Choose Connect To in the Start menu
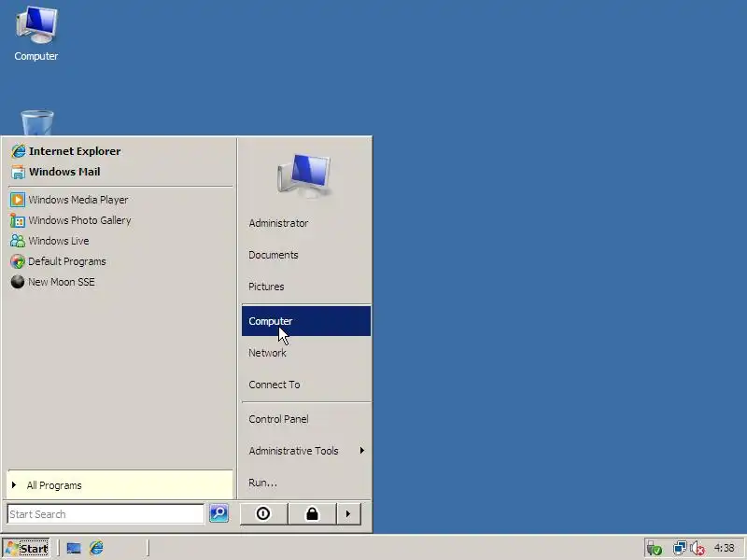This screenshot has width=747, height=560. tap(306, 385)
